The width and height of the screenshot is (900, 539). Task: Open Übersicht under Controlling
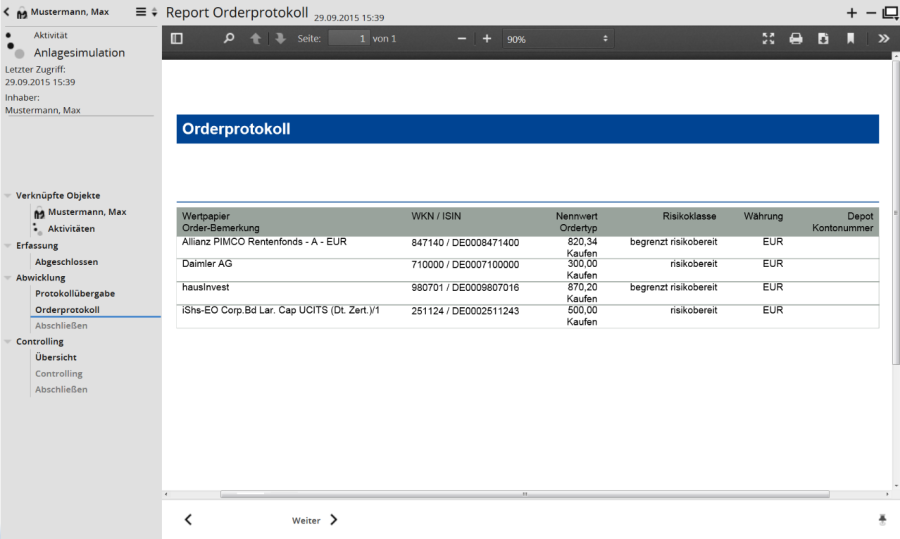[x=56, y=358]
